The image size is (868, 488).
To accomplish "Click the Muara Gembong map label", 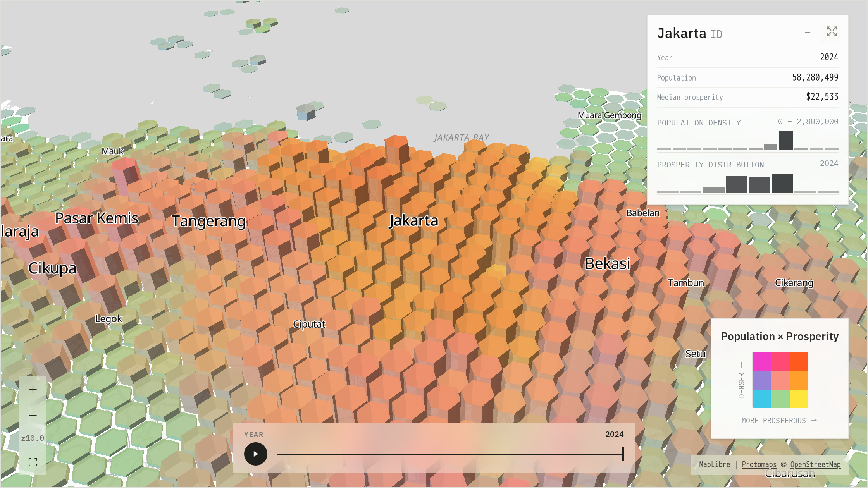I will (x=610, y=115).
